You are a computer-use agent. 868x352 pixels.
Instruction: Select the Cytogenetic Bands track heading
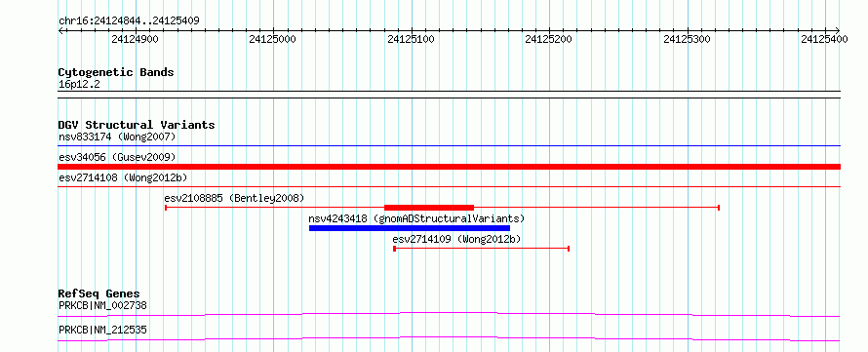click(x=116, y=72)
